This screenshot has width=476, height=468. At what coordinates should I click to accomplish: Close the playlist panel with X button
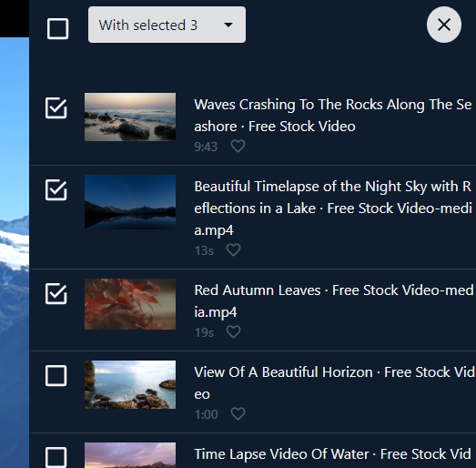(x=444, y=25)
